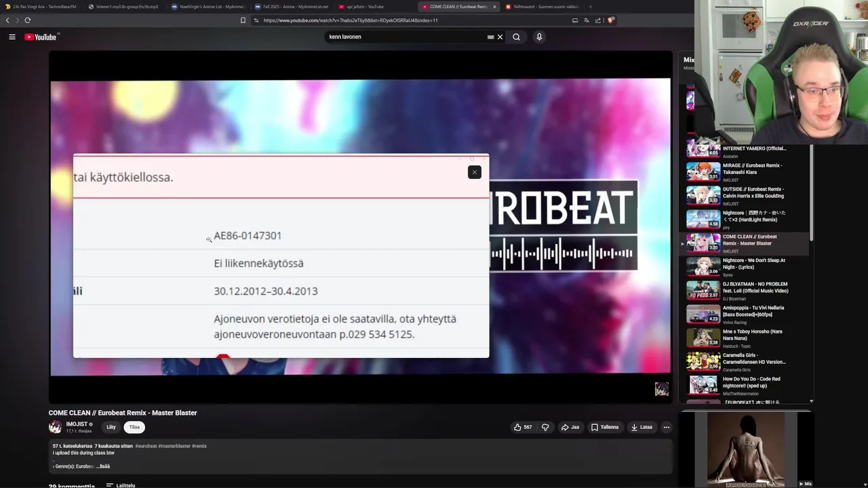Click the video title COME CLEAN text
This screenshot has height=488, width=868.
[123, 413]
